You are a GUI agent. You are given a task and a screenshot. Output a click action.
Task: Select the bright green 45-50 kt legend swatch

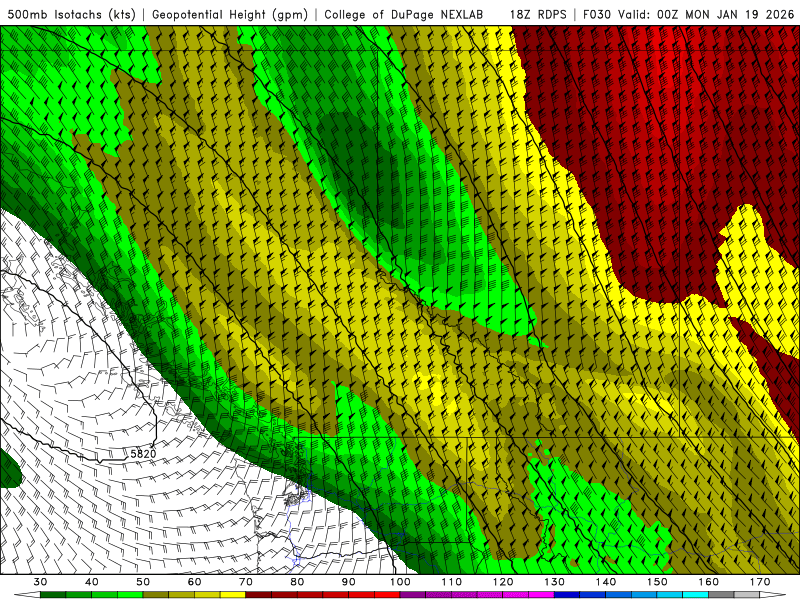130,595
